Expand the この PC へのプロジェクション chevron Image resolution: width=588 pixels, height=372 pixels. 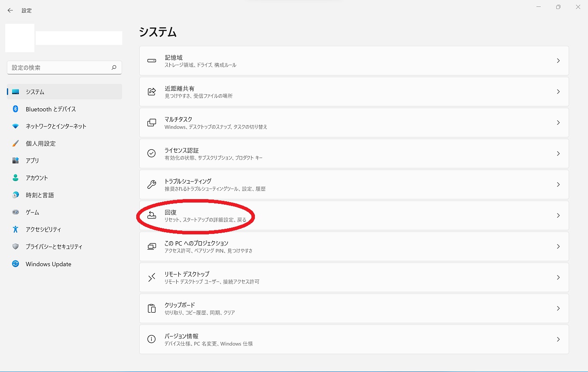(558, 246)
